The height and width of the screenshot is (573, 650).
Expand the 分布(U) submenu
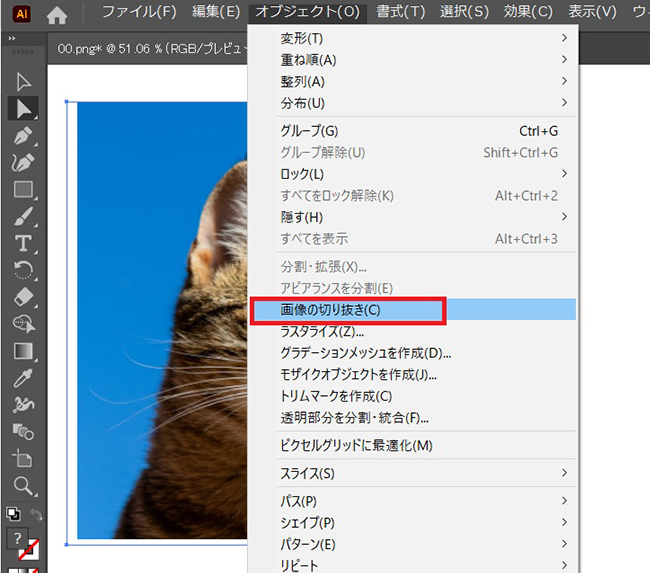coord(413,103)
